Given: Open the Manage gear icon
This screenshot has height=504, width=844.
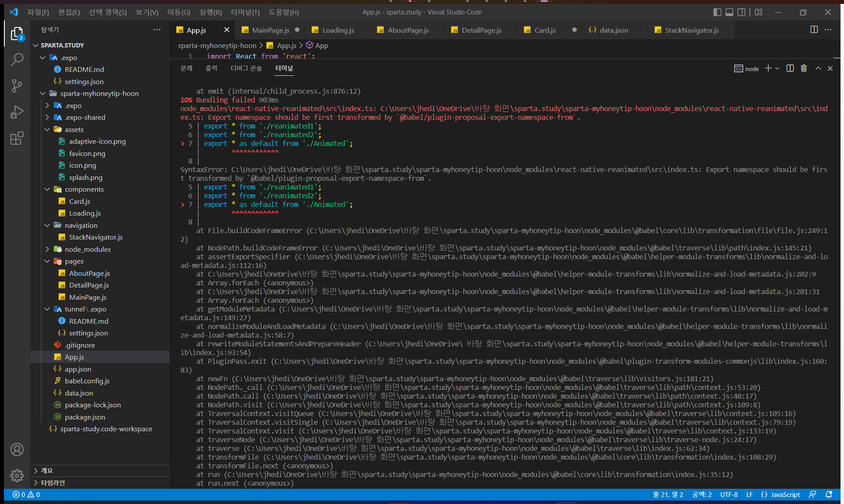Looking at the screenshot, I should click(x=17, y=475).
